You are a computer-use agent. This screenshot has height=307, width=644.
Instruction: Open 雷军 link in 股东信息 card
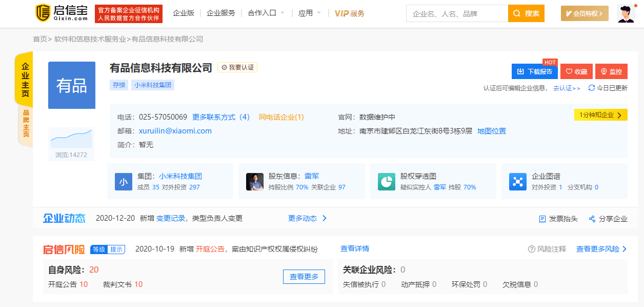tap(312, 176)
